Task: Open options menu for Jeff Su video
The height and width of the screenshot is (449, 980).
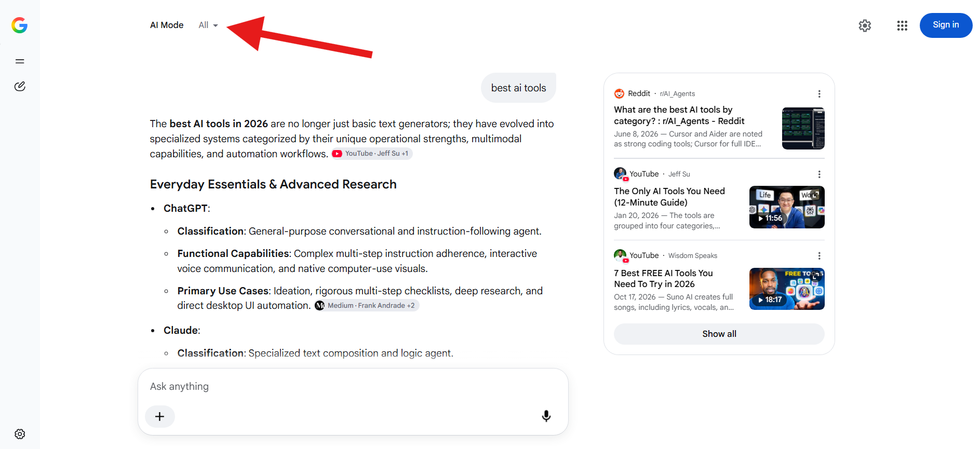Action: 819,174
